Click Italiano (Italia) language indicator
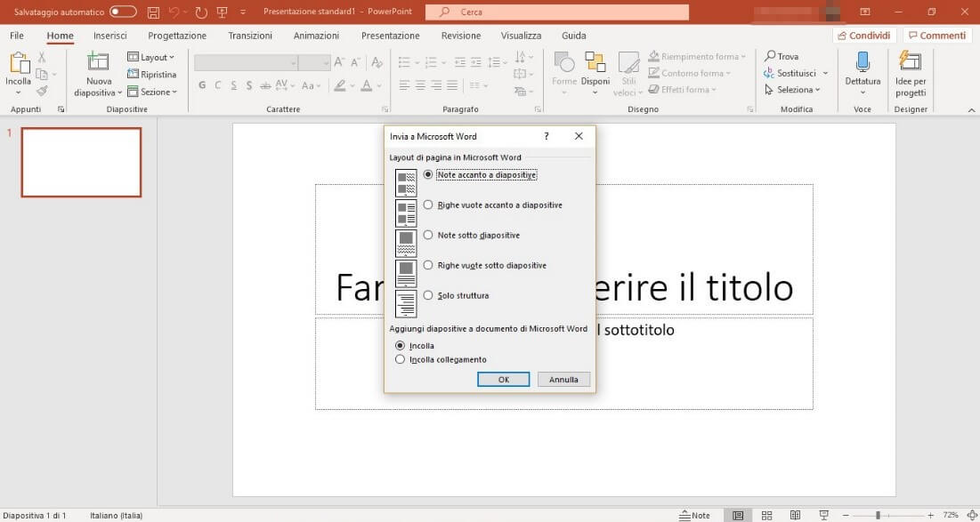The image size is (980, 522). coord(117,515)
